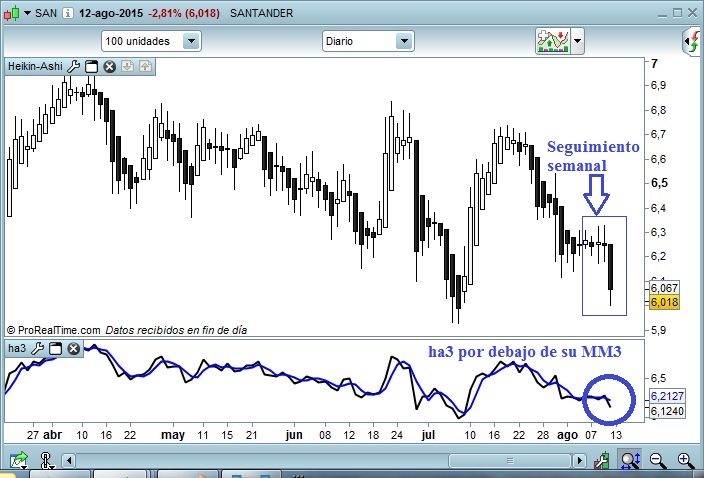This screenshot has width=704, height=478.
Task: Click the info icon beside SAN
Action: (x=67, y=13)
